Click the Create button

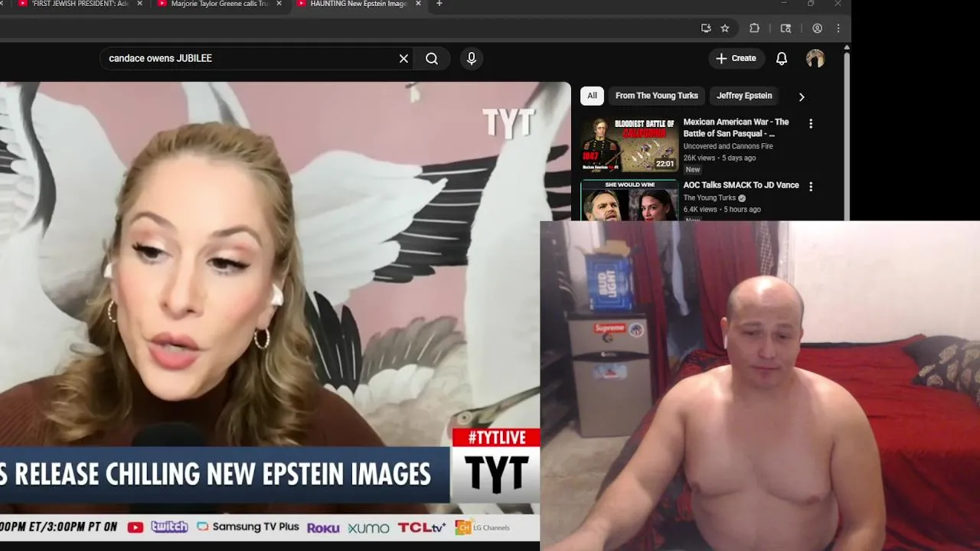tap(736, 58)
